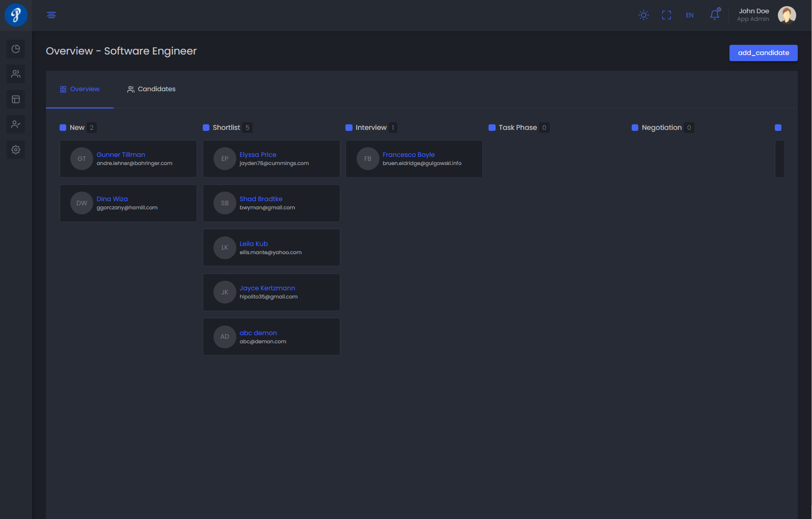Open Gunner Tillman candidate link
This screenshot has height=519, width=812.
121,155
